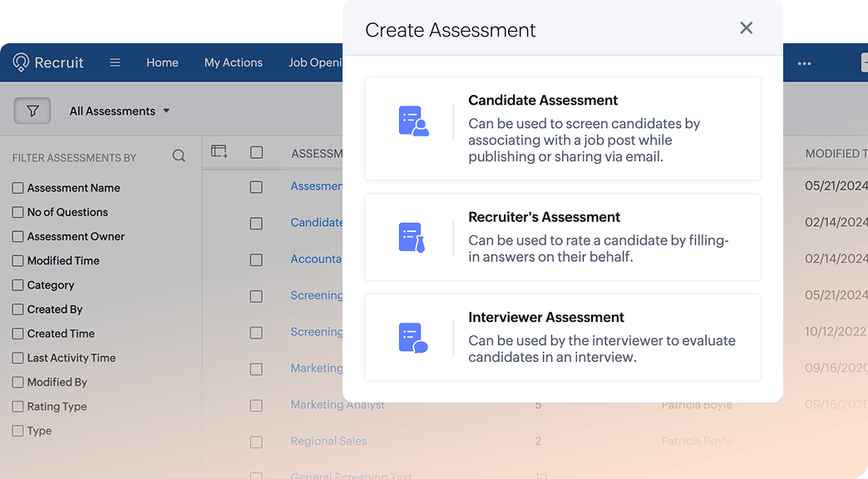The height and width of the screenshot is (479, 868).
Task: Open the Marketing Analyst assessment link
Action: (x=338, y=405)
